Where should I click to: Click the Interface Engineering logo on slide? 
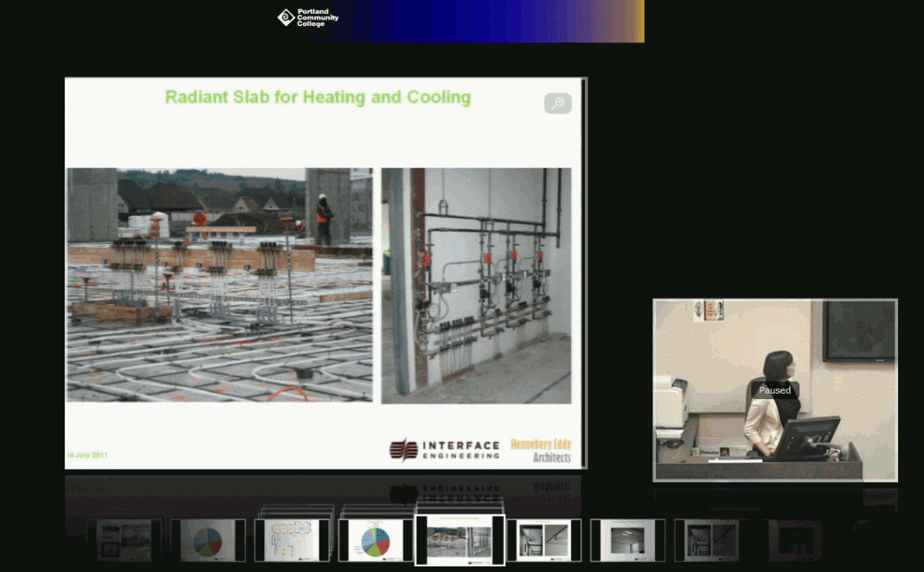point(444,449)
